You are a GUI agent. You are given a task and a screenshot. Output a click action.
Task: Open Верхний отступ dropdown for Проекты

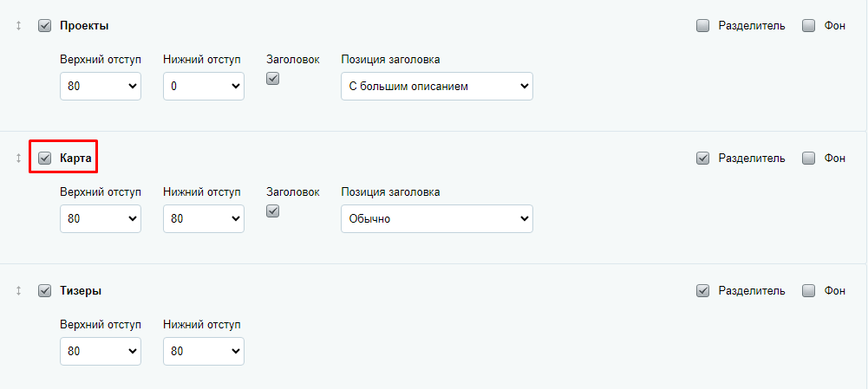click(x=101, y=87)
